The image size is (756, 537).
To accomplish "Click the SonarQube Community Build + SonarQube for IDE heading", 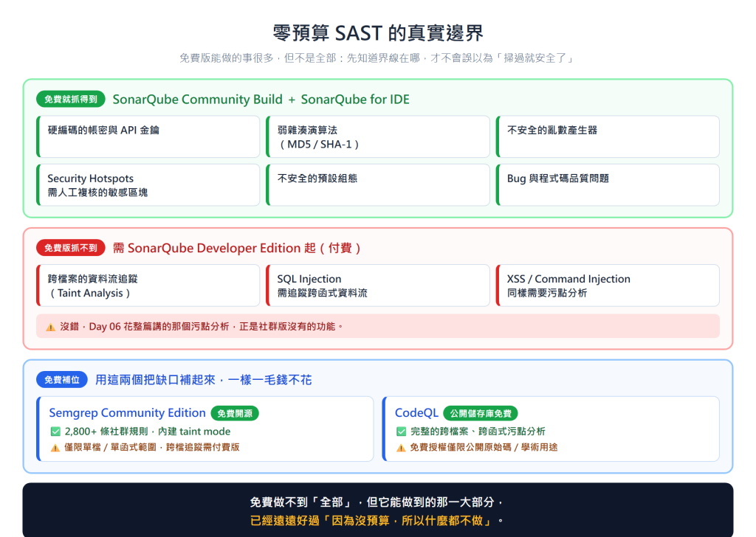I will coord(261,100).
